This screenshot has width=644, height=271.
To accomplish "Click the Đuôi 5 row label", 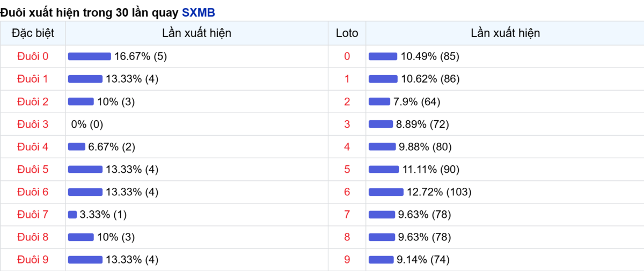I will click(33, 170).
